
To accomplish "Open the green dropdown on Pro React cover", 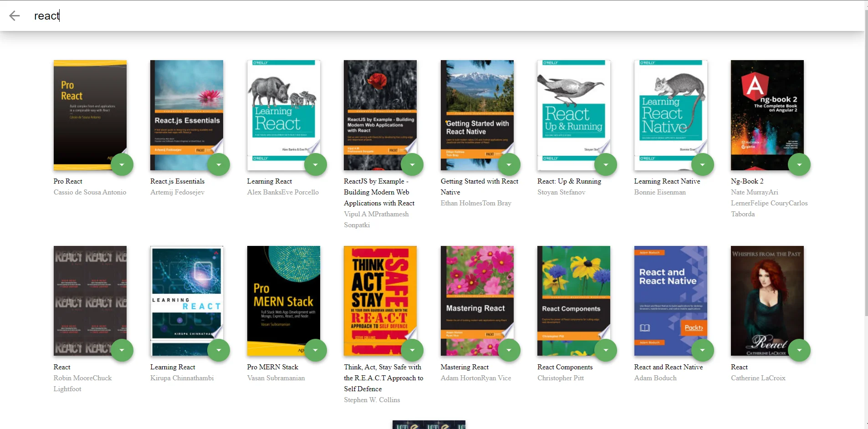I will pos(122,164).
